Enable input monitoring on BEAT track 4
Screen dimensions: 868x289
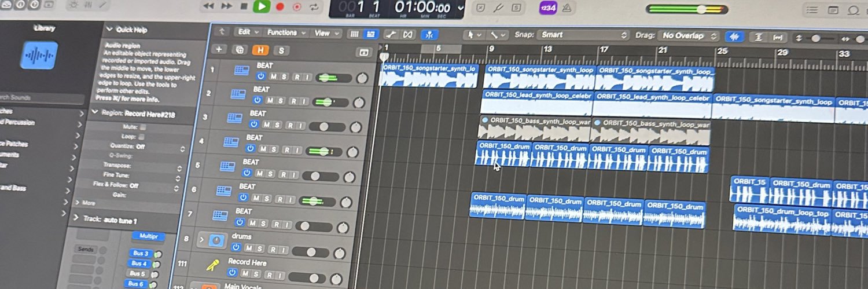pyautogui.click(x=297, y=150)
